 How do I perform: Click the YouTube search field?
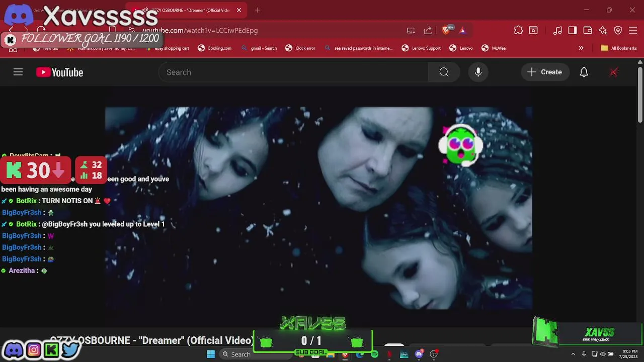[293, 72]
